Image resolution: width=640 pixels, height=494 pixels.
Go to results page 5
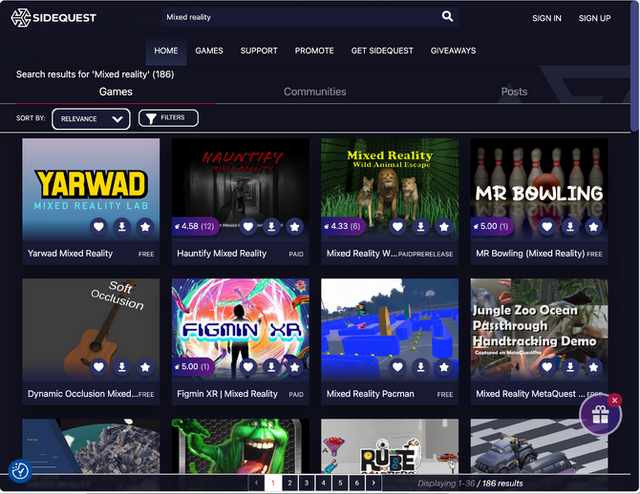340,483
